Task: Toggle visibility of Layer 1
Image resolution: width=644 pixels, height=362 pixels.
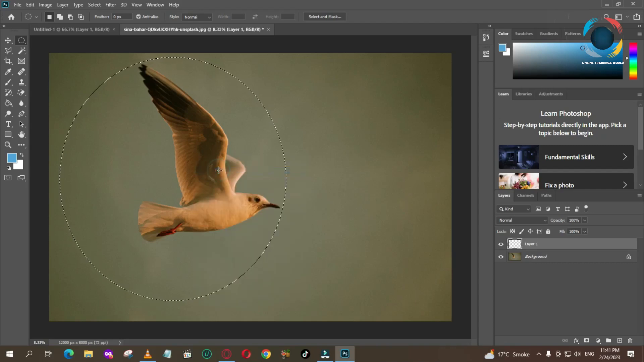Action: (501, 244)
